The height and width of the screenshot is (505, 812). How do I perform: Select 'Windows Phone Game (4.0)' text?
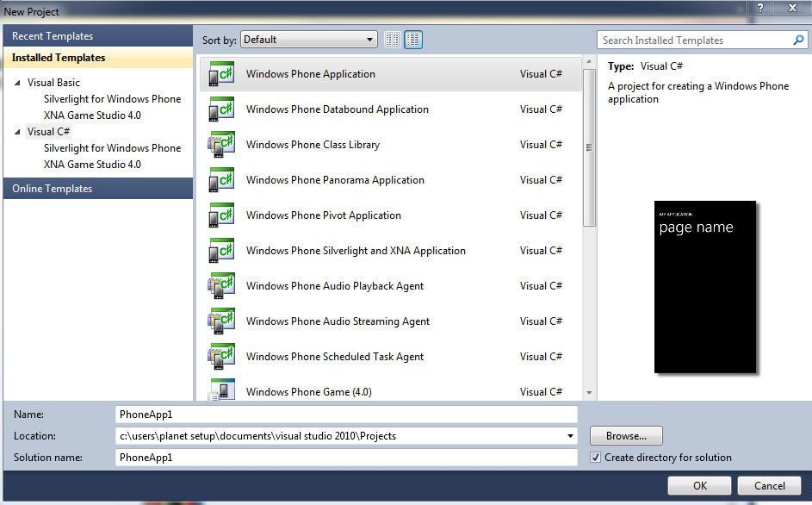308,392
